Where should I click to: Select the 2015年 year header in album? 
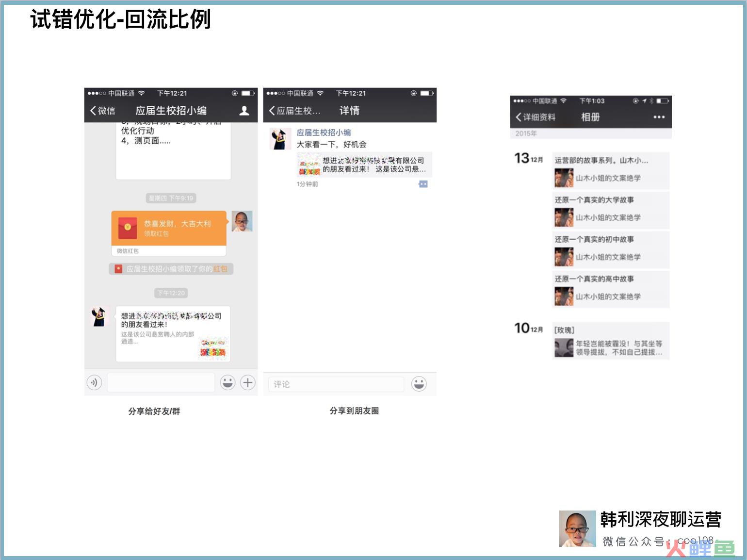[x=526, y=133]
